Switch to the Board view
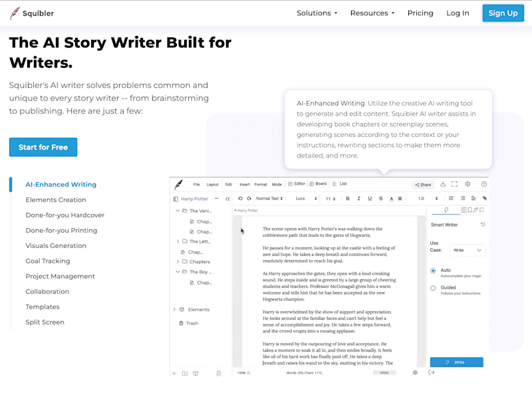The height and width of the screenshot is (399, 532). pyautogui.click(x=318, y=184)
